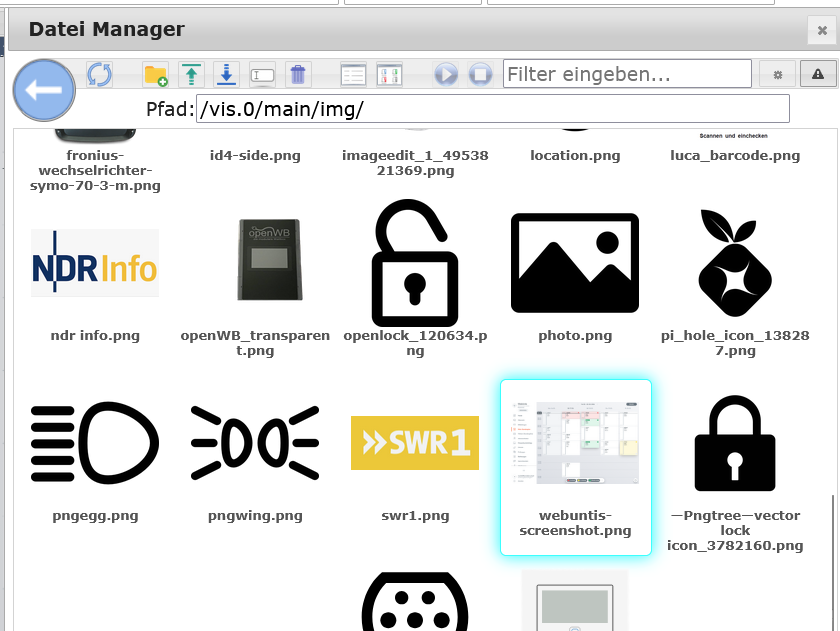This screenshot has width=840, height=631.
Task: Select the open padlock image
Action: [x=415, y=263]
